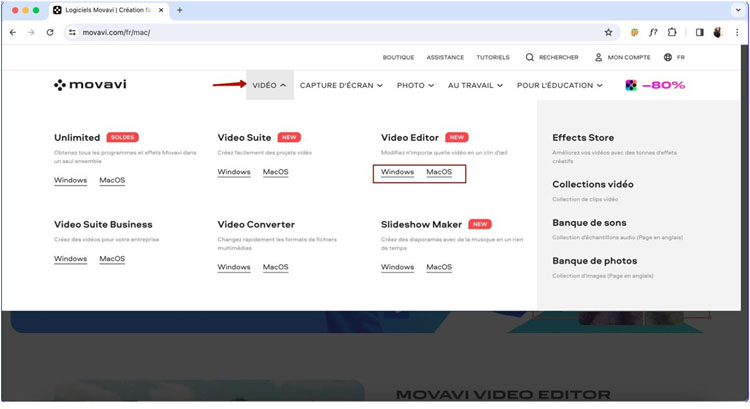Open the Video Editor heading
The width and height of the screenshot is (750, 409).
(409, 138)
